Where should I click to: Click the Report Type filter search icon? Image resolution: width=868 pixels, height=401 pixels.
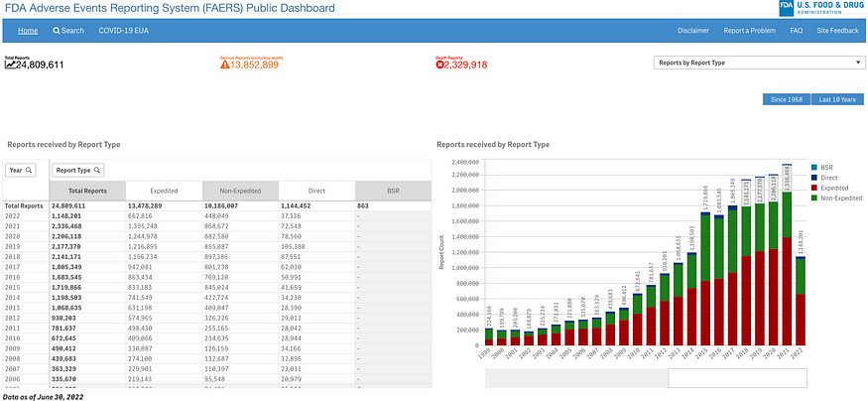pyautogui.click(x=97, y=170)
